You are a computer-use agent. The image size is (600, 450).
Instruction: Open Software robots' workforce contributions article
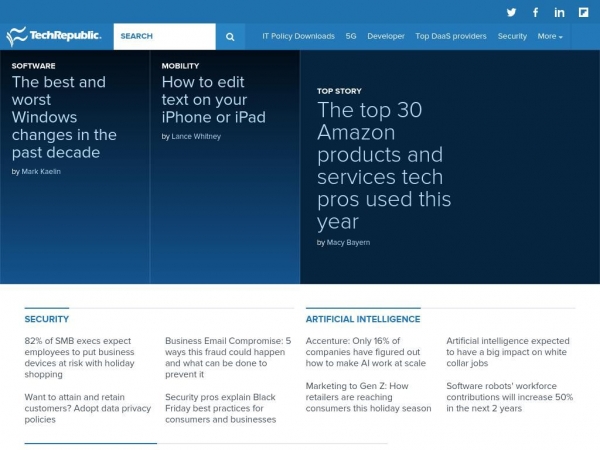(x=510, y=397)
